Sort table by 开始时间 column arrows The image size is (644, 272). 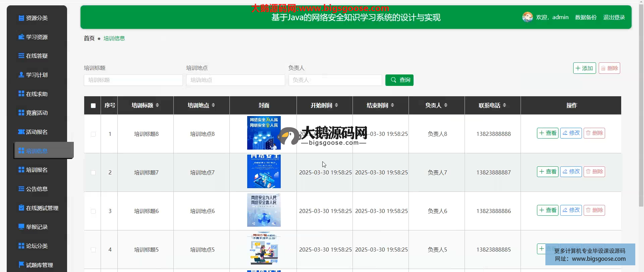pyautogui.click(x=336, y=105)
